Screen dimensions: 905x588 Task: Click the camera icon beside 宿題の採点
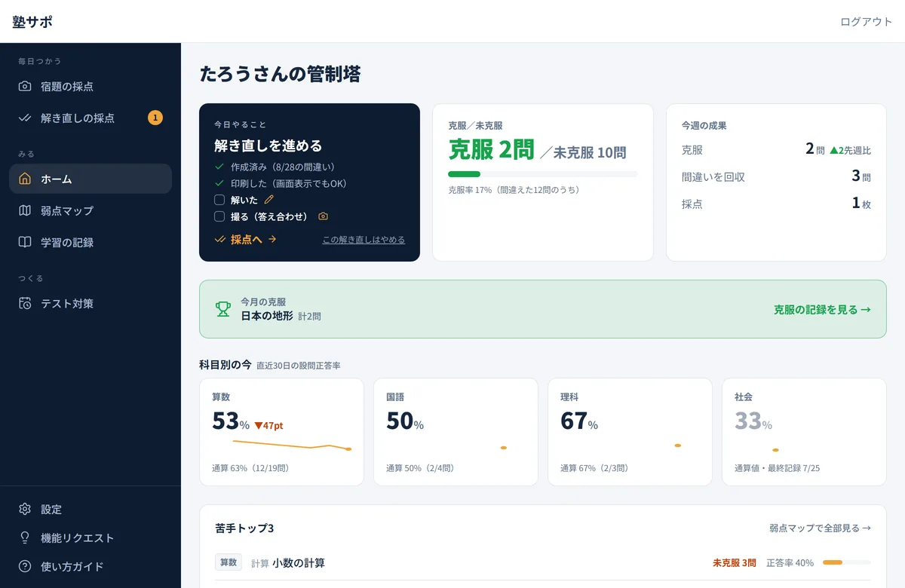pos(25,87)
